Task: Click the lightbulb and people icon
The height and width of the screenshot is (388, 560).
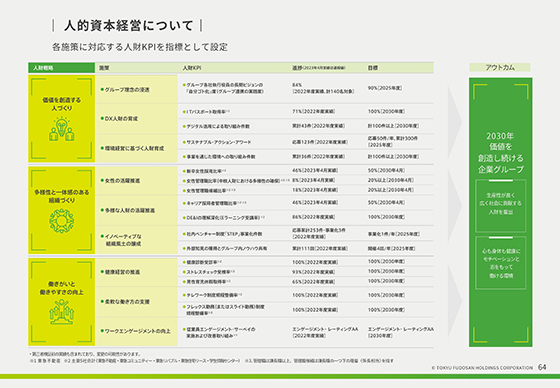Action: click(x=61, y=129)
